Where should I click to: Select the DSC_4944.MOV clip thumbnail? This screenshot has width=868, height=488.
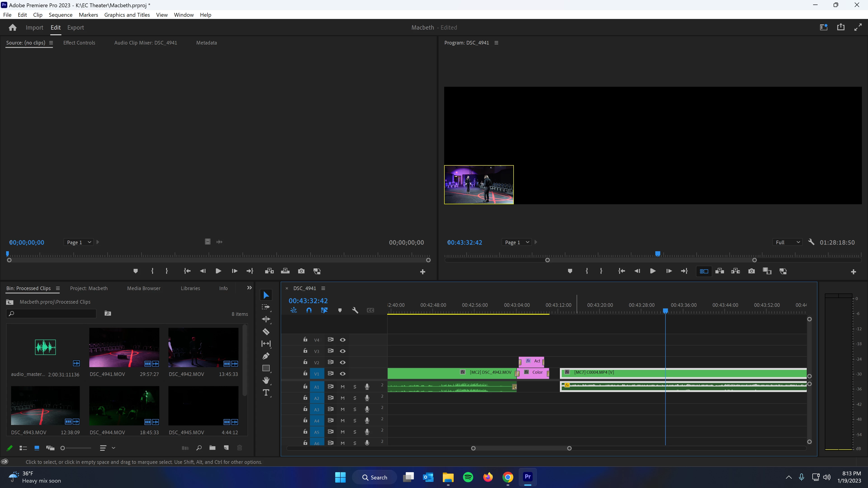click(x=124, y=406)
